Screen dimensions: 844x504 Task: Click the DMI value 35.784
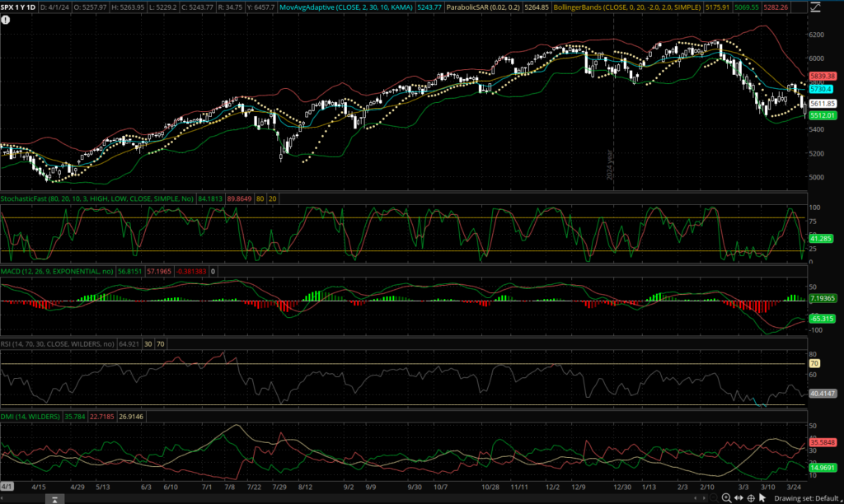coord(75,417)
